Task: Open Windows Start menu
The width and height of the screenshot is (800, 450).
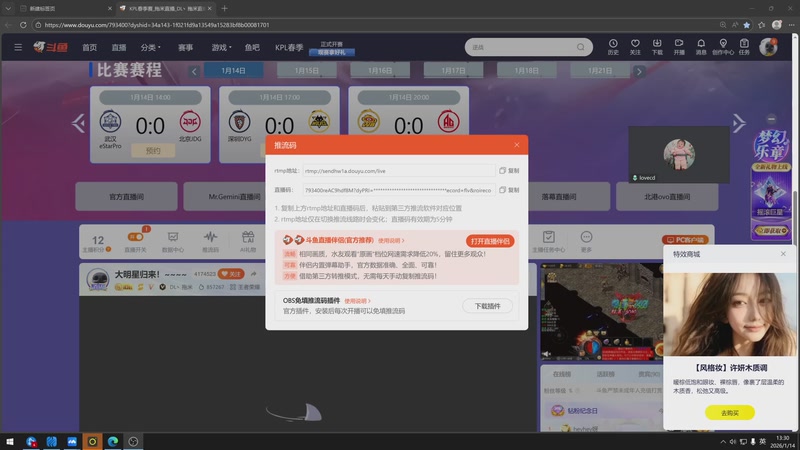Action: click(x=10, y=441)
